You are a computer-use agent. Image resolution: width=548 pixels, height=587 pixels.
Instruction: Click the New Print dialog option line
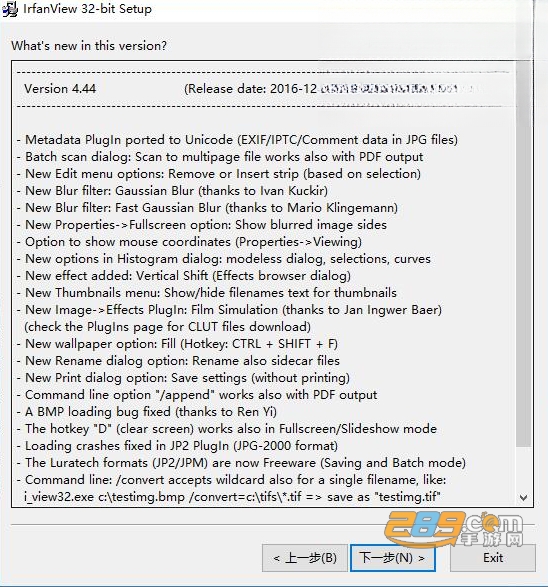pos(183,378)
